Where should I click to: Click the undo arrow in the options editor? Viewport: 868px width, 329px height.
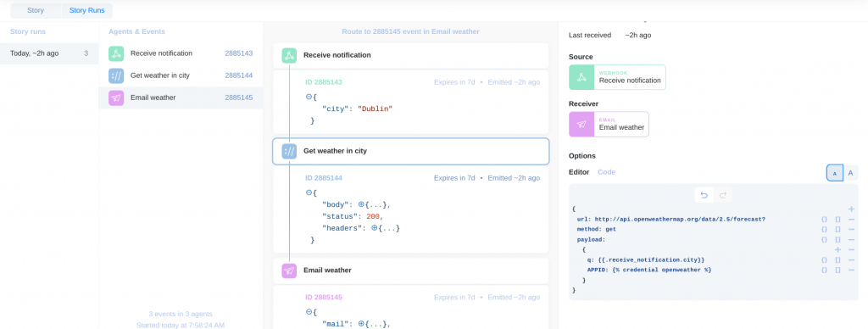point(704,195)
